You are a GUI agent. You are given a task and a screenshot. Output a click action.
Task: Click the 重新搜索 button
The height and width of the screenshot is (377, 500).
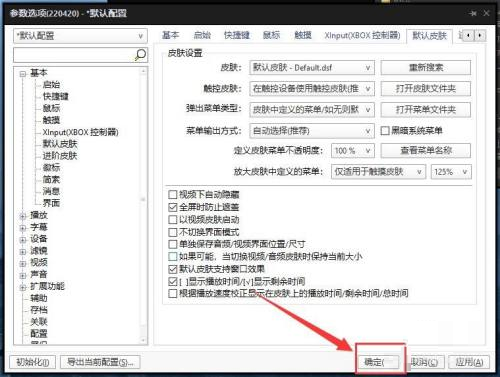(x=426, y=68)
